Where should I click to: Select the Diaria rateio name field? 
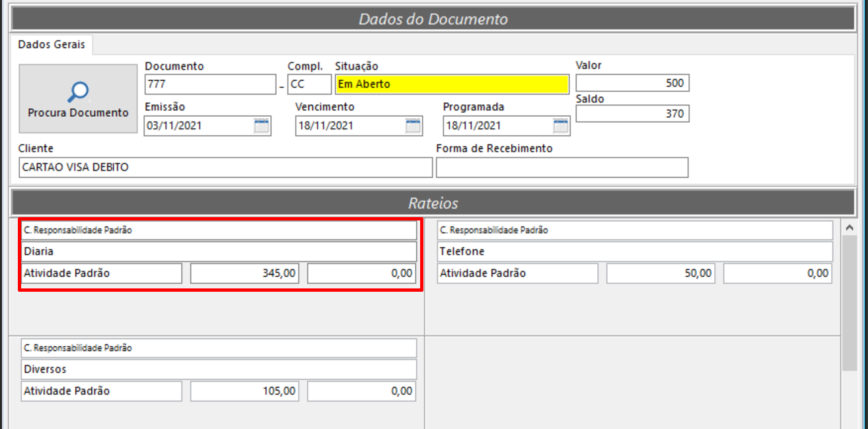[219, 251]
